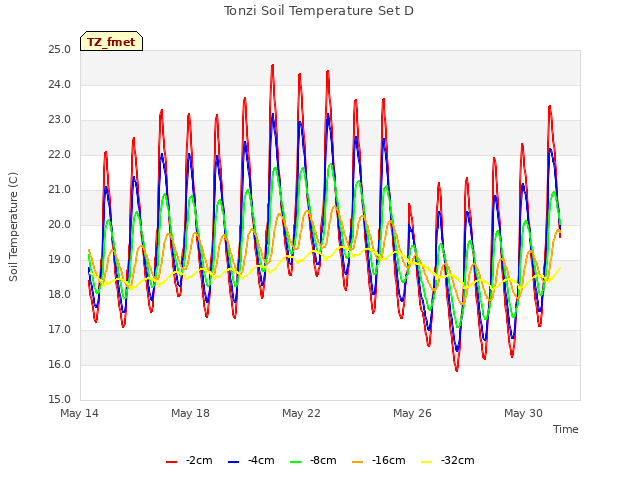Click the May 14 x-axis tick label

click(79, 413)
